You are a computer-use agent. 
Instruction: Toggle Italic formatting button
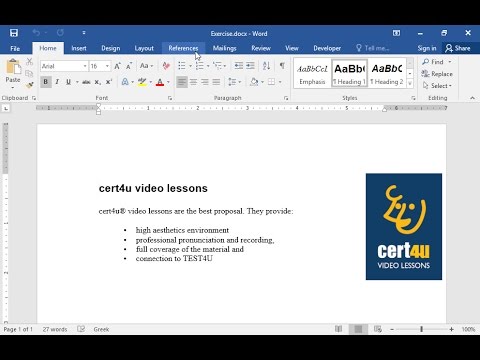pyautogui.click(x=57, y=82)
